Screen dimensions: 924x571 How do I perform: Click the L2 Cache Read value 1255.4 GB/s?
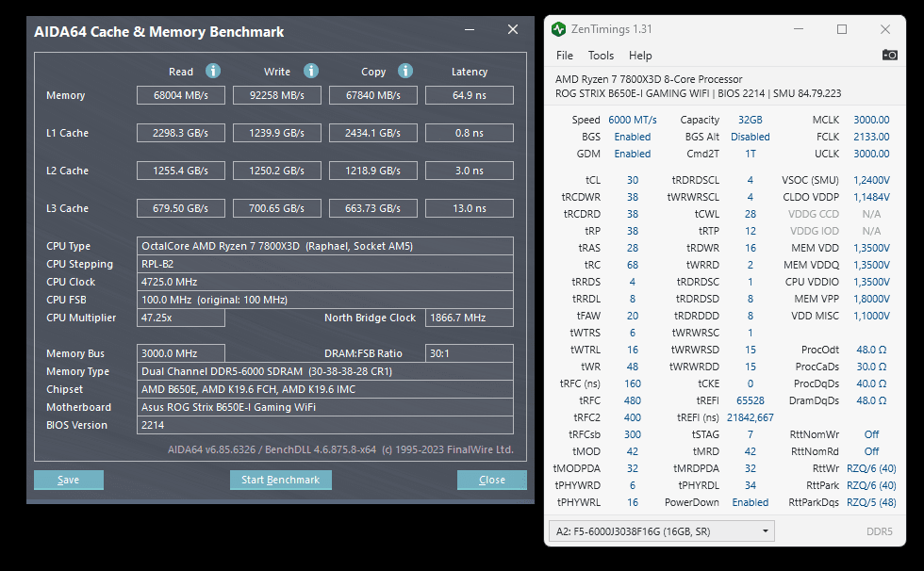coord(181,171)
